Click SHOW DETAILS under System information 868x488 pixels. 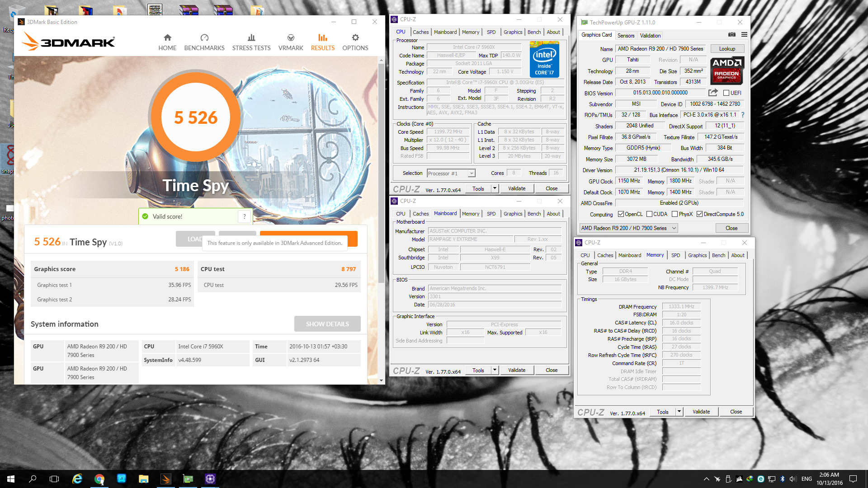pyautogui.click(x=327, y=324)
